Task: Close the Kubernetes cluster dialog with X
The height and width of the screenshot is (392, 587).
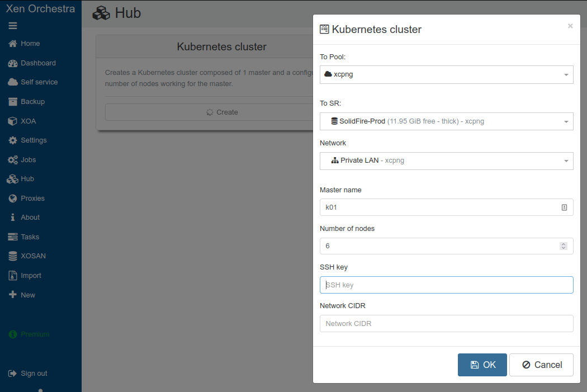Action: coord(570,26)
